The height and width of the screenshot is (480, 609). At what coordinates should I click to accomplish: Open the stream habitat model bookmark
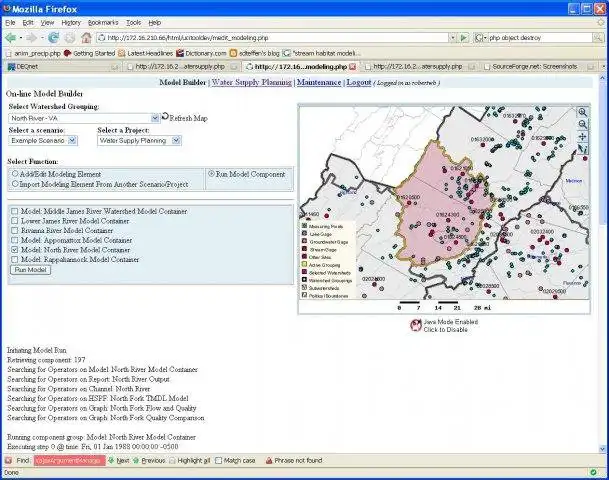point(322,53)
